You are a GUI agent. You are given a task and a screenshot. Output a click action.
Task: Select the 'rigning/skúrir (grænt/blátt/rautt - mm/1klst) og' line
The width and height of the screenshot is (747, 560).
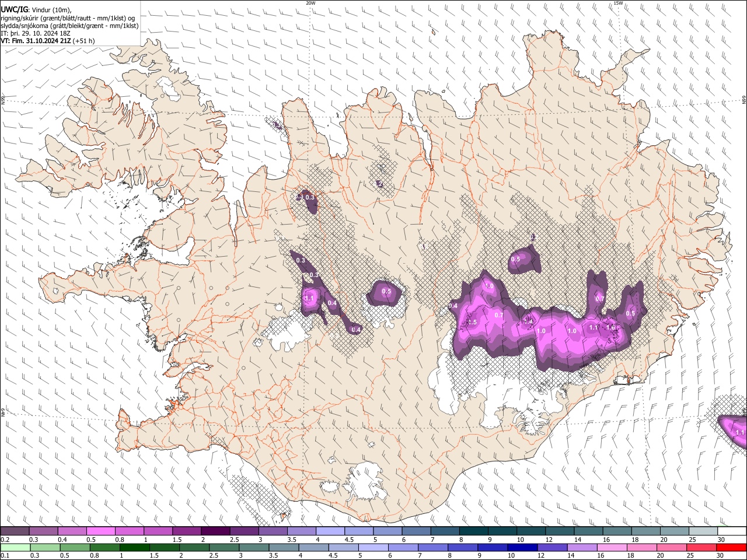(x=68, y=17)
